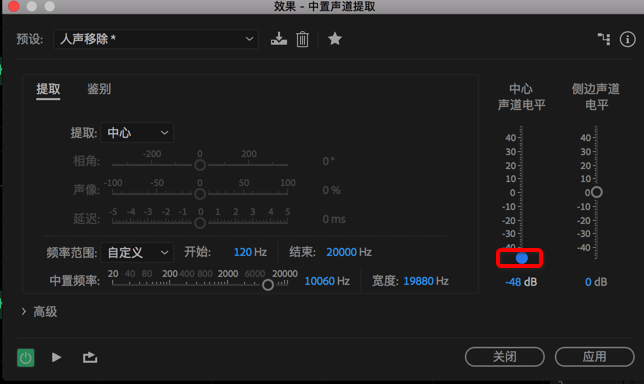Close the effect window red button
The image size is (644, 384).
(x=14, y=6)
